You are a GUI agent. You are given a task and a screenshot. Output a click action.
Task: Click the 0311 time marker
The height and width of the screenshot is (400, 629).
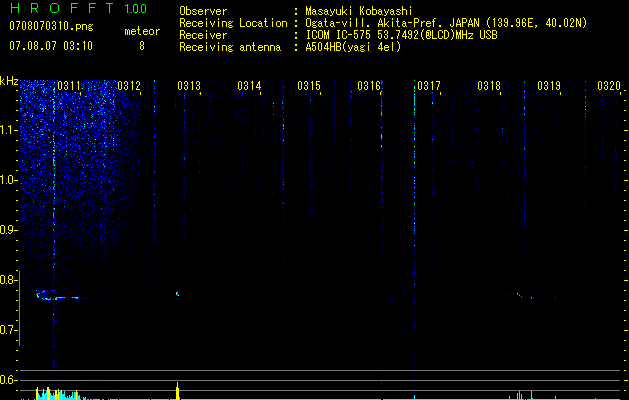(x=69, y=86)
